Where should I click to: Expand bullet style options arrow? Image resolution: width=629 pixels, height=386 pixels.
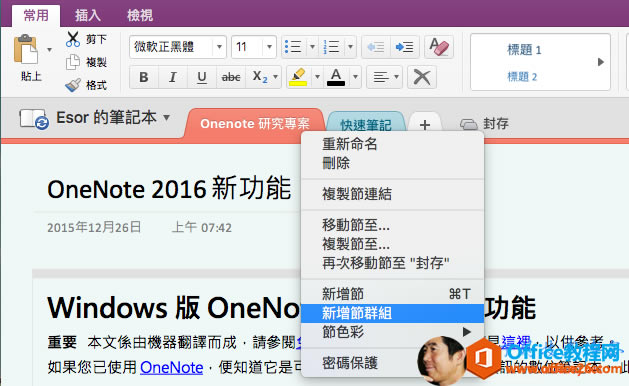312,47
